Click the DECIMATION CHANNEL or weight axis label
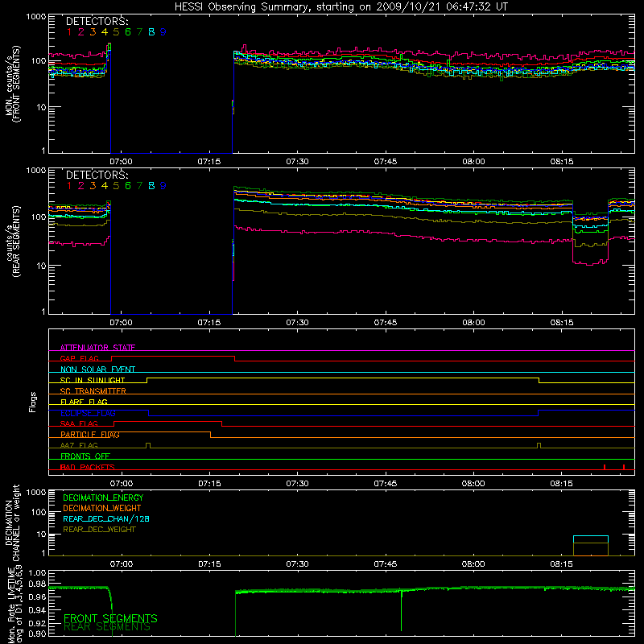This screenshot has height=644, width=644. coord(12,522)
